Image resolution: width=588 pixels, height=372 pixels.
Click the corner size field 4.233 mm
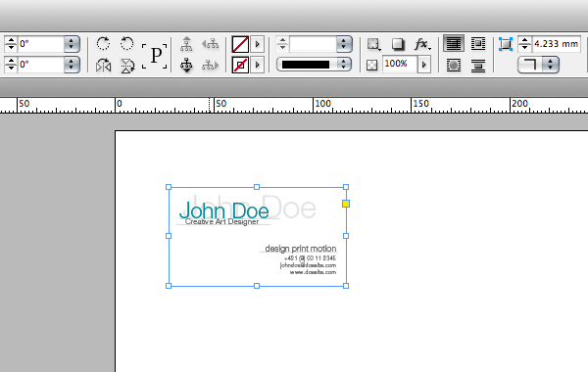coord(556,44)
